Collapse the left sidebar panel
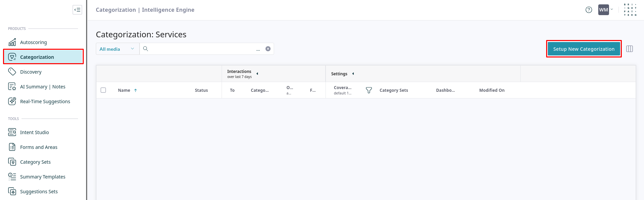This screenshot has width=644, height=200. [x=77, y=10]
